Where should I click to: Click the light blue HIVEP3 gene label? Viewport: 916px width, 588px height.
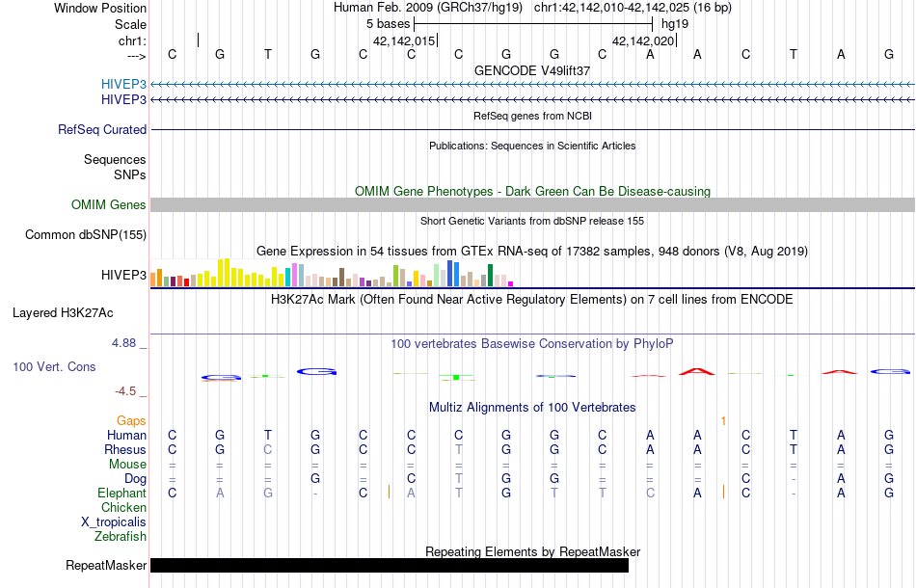(x=123, y=84)
